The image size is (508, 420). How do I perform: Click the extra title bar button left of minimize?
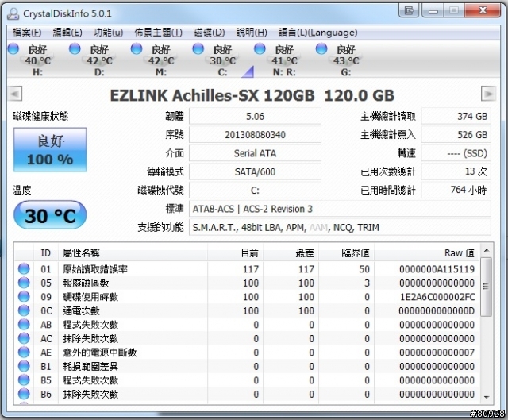[409, 11]
